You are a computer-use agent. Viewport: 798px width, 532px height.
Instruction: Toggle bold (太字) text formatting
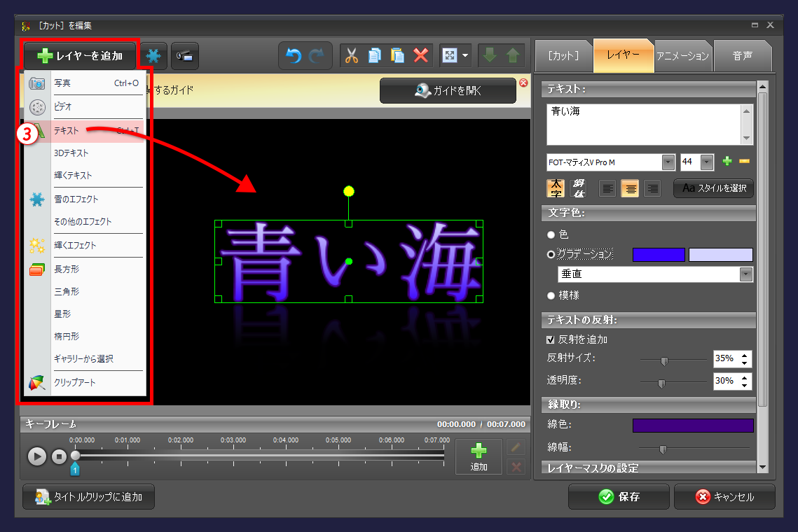[x=555, y=188]
